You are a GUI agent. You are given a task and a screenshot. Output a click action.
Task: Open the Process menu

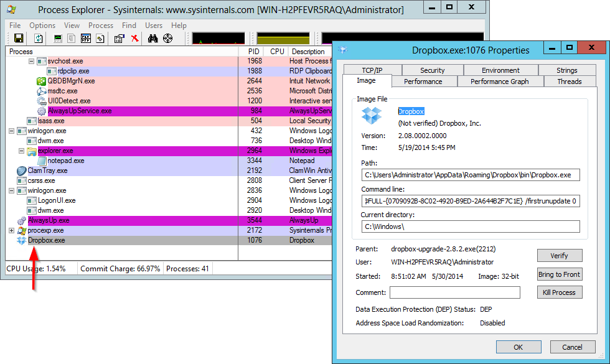click(101, 26)
